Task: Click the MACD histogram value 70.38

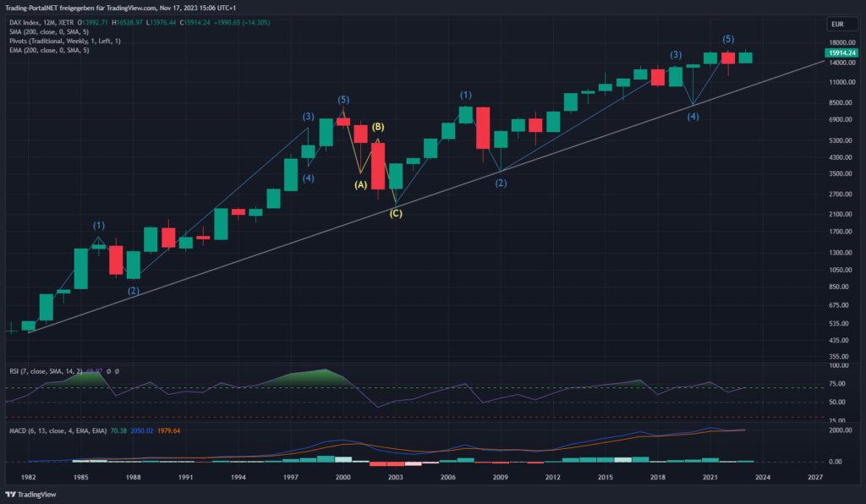Action: (118, 430)
